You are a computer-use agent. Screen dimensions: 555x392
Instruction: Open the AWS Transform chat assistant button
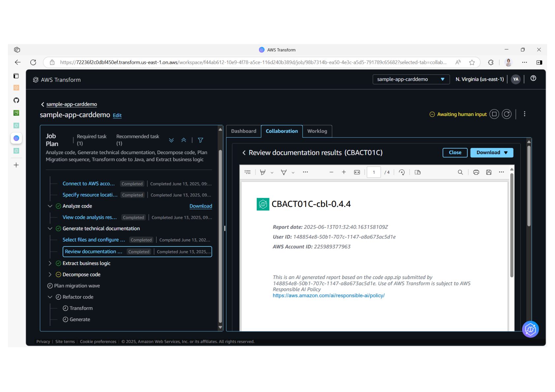pos(530,329)
